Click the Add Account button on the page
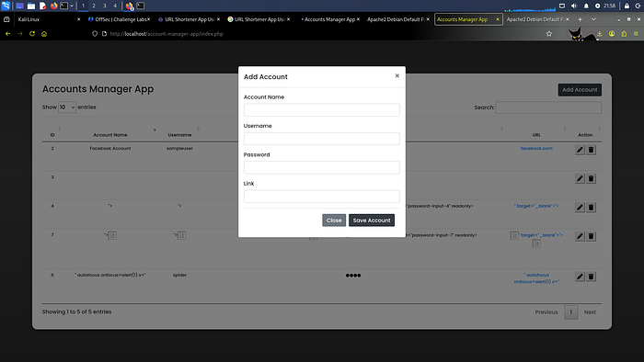This screenshot has width=644, height=362. (580, 90)
